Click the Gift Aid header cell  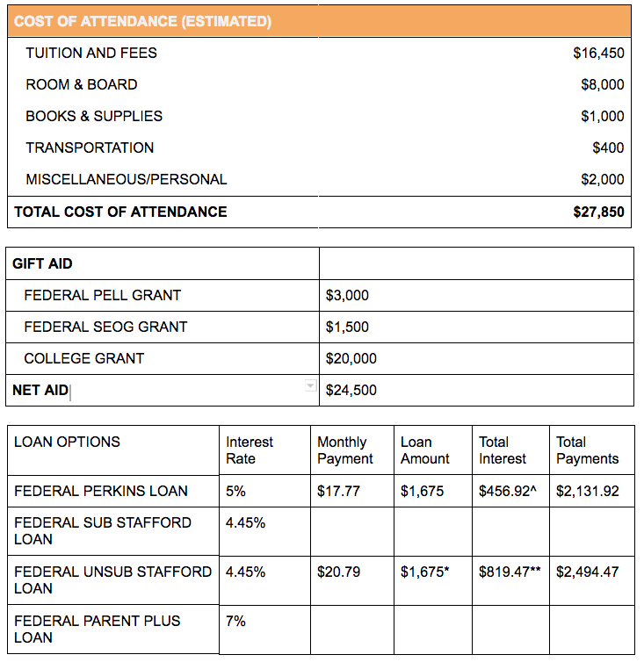(x=43, y=263)
